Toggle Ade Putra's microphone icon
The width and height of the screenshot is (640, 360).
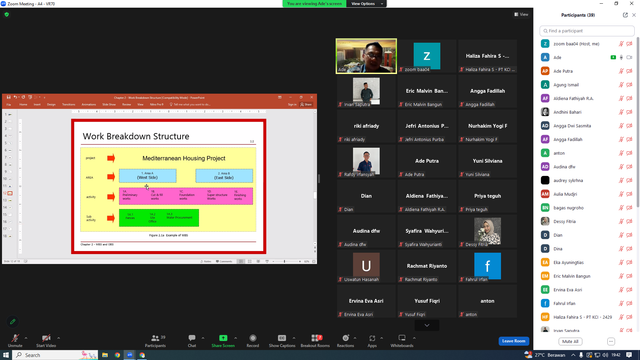(621, 71)
